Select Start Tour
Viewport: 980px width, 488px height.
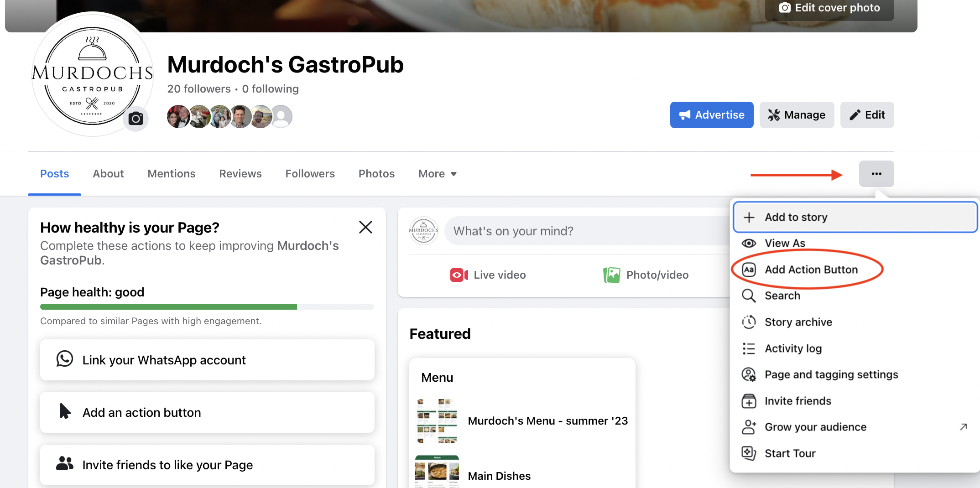point(855,453)
